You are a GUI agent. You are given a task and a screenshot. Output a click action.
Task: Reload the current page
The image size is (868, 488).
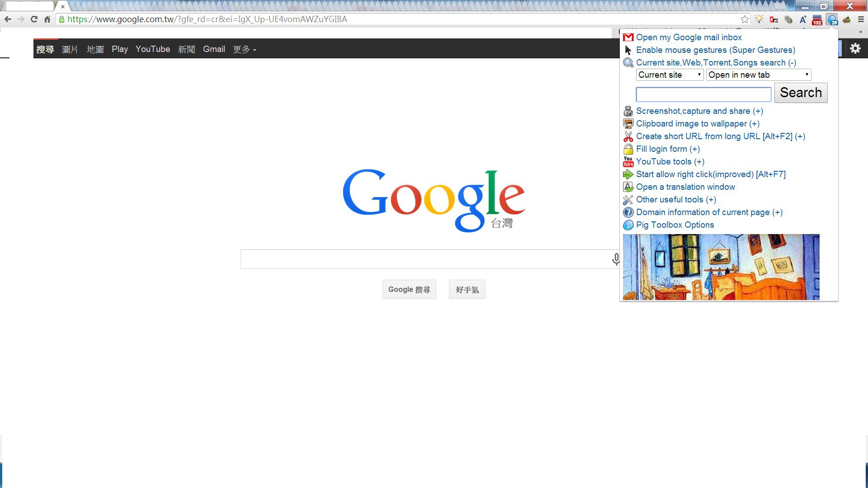(34, 19)
